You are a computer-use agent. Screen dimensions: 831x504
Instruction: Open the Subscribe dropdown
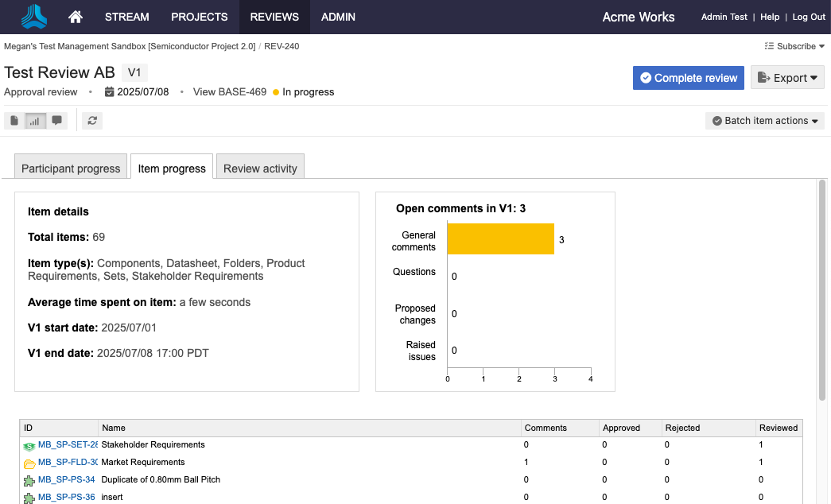click(x=794, y=46)
